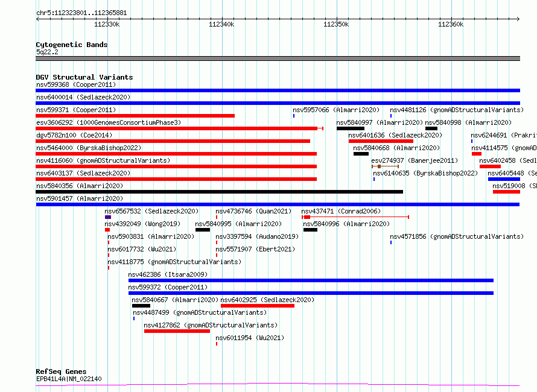537x392 pixels.
Task: Open nsv5571907 (Ebert2021) variant label
Action: [255, 249]
